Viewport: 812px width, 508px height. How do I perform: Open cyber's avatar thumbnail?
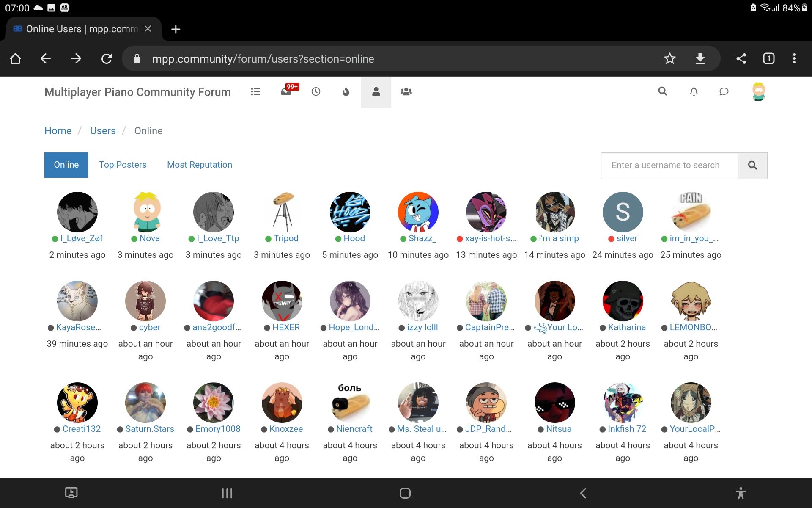[x=145, y=301]
